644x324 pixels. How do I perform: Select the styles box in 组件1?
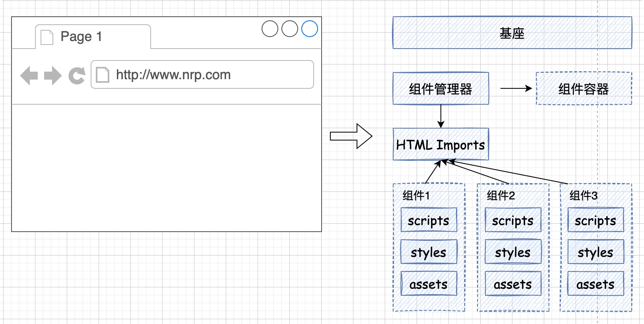click(x=429, y=252)
